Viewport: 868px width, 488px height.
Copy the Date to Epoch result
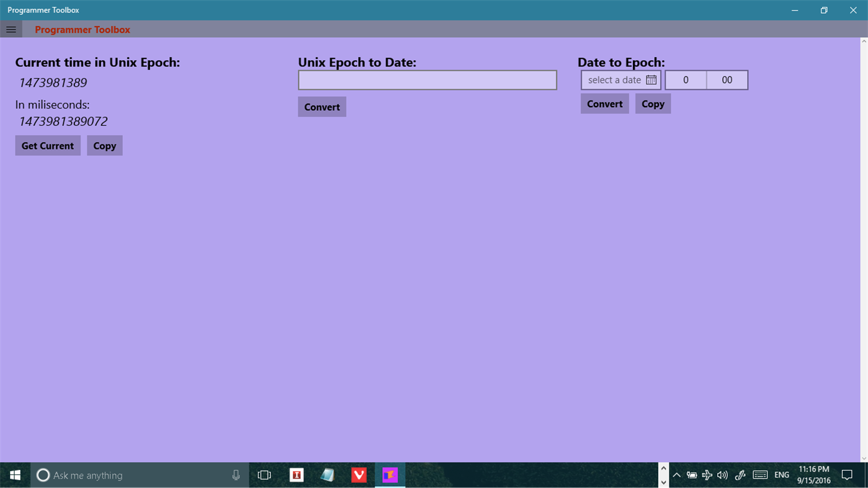pyautogui.click(x=653, y=104)
